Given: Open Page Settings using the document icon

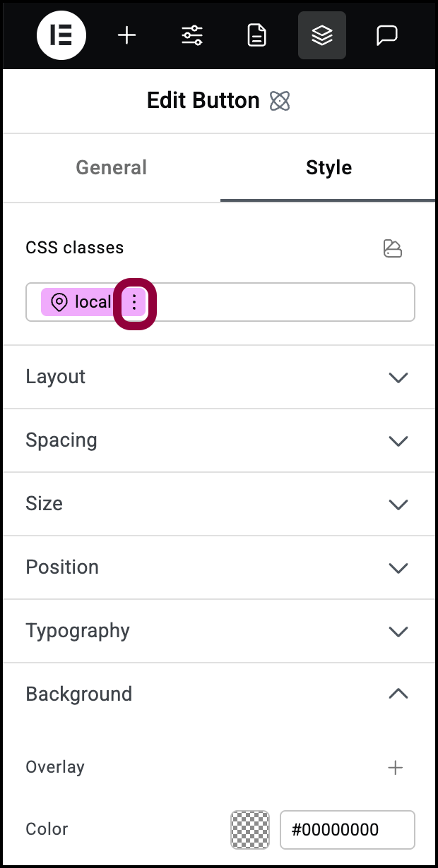Looking at the screenshot, I should (x=256, y=35).
